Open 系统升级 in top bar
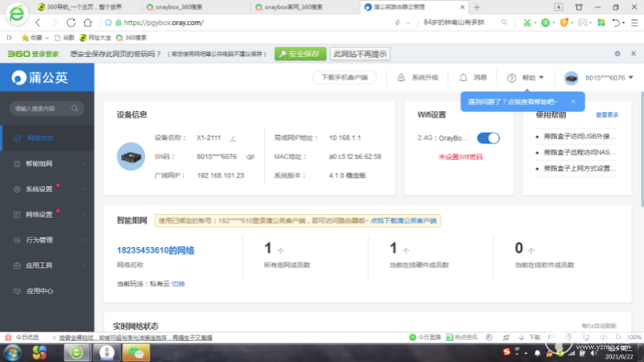The width and height of the screenshot is (644, 362). pyautogui.click(x=418, y=77)
